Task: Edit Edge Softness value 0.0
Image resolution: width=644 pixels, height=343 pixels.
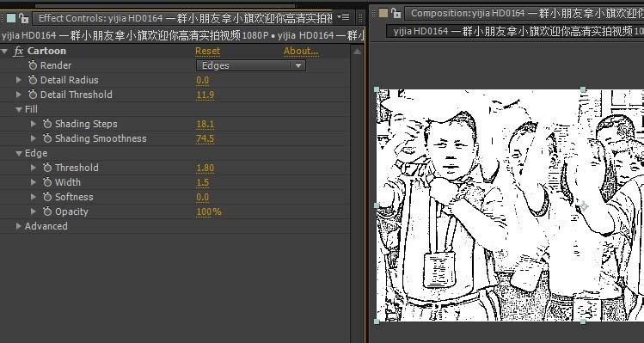Action: click(x=202, y=197)
